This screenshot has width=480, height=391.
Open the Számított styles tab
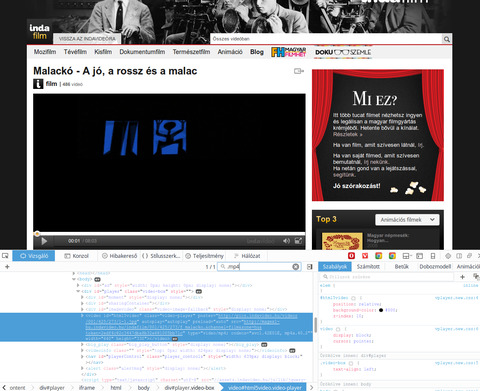(368, 267)
